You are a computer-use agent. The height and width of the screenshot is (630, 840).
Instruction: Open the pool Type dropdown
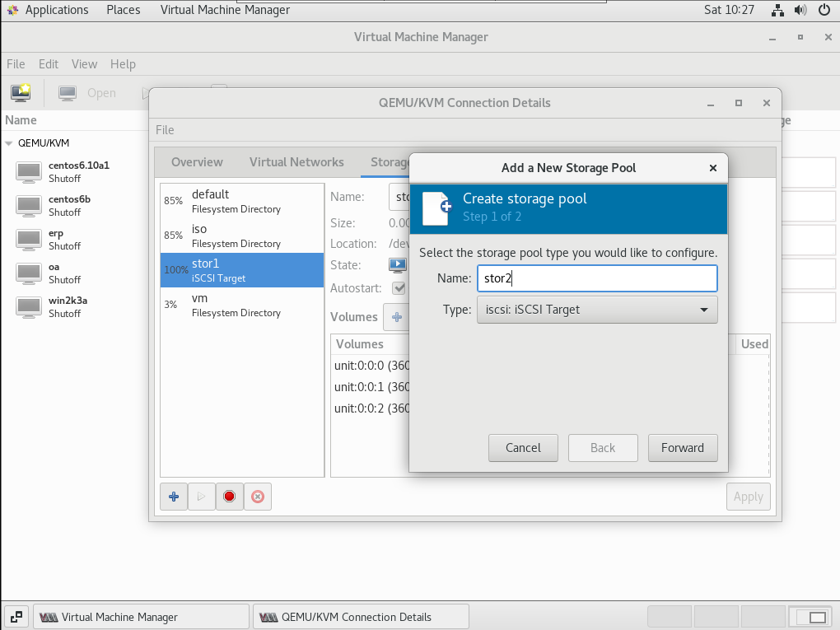click(x=597, y=310)
